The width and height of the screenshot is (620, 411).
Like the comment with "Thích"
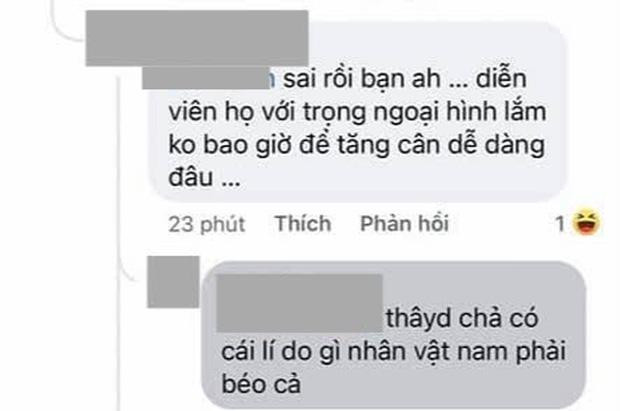coord(303,224)
